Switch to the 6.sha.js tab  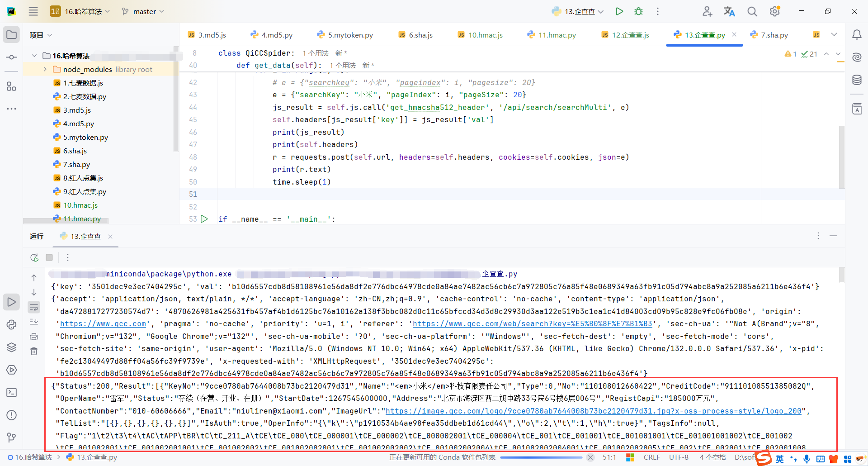(x=416, y=35)
